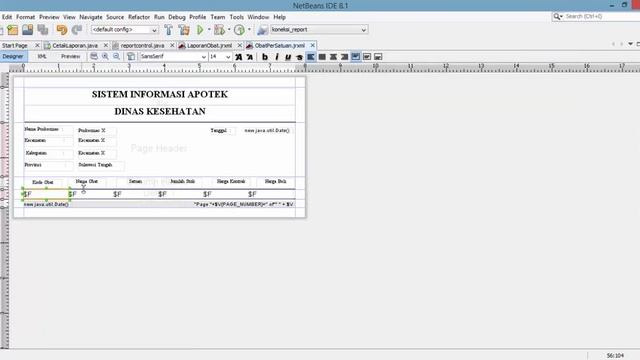Click the increase font size icon
Image resolution: width=640 pixels, height=360 pixels.
pyautogui.click(x=238, y=57)
